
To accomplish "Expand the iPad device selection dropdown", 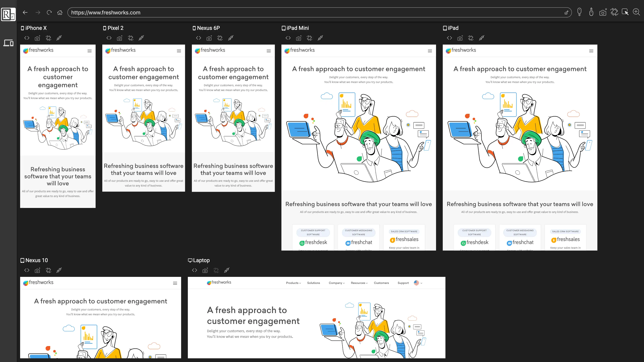I will coord(453,28).
